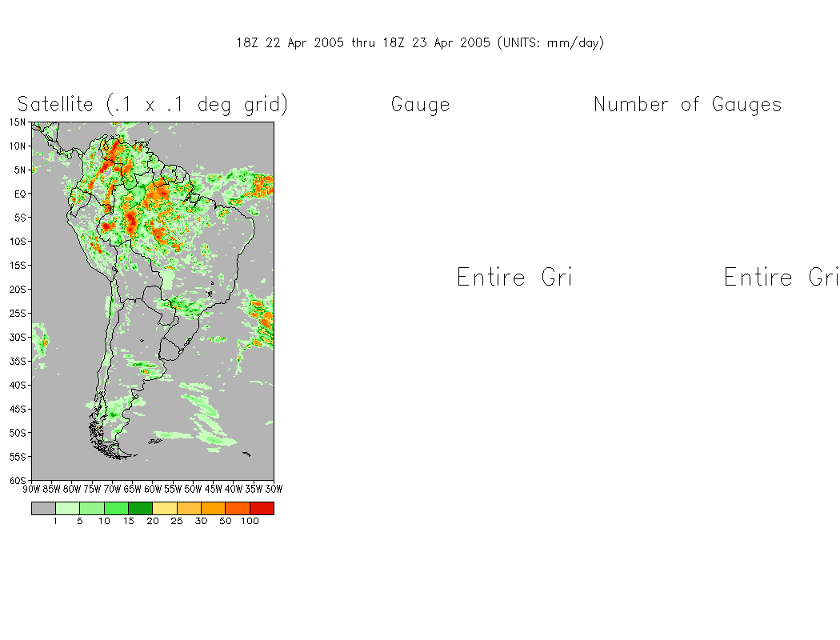Click the 45S latitude label

(17, 409)
